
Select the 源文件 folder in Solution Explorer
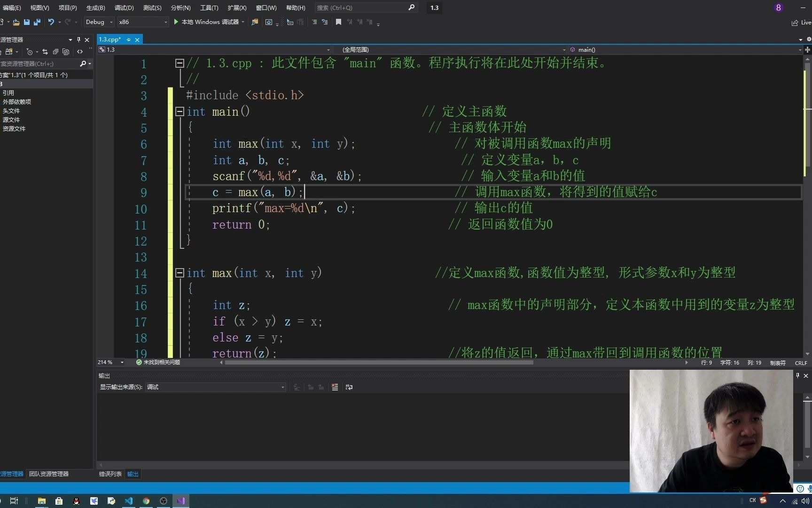(x=12, y=119)
